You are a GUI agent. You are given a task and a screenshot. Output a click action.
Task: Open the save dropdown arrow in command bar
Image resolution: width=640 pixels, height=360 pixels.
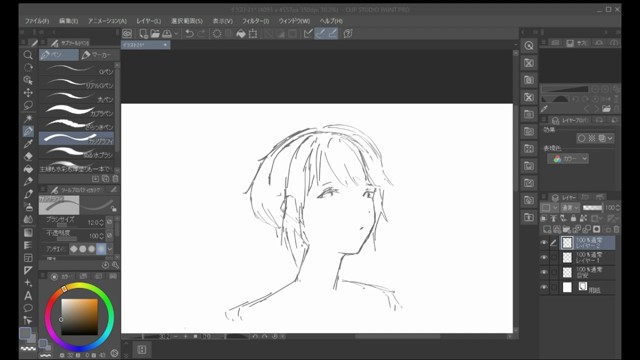click(x=176, y=33)
